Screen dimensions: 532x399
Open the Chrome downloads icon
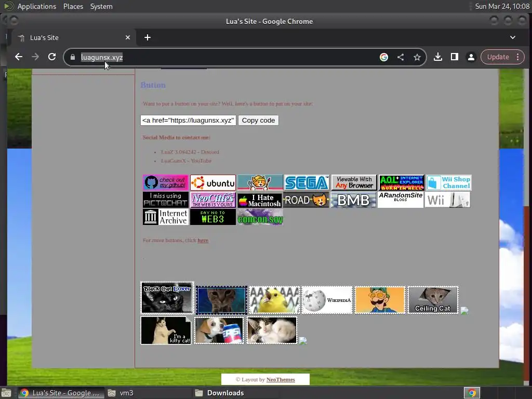click(x=437, y=57)
